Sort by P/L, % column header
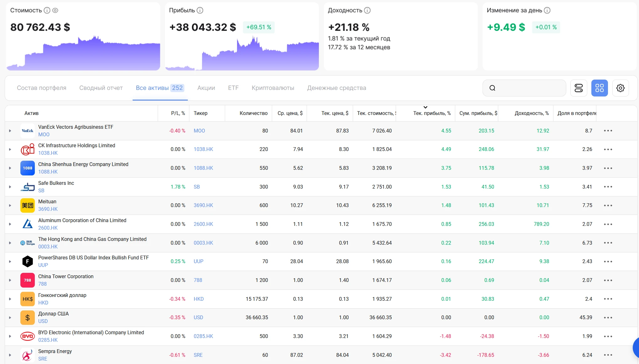The width and height of the screenshot is (639, 364). [178, 113]
